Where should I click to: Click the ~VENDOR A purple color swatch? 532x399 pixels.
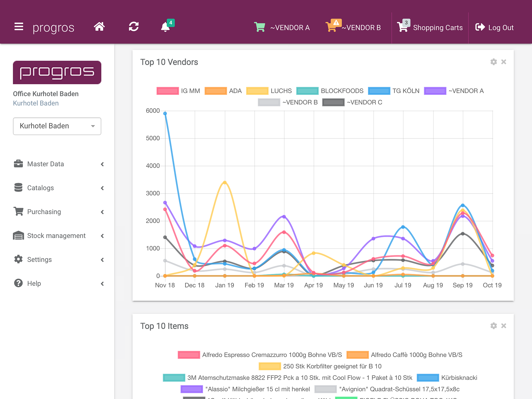(x=435, y=91)
